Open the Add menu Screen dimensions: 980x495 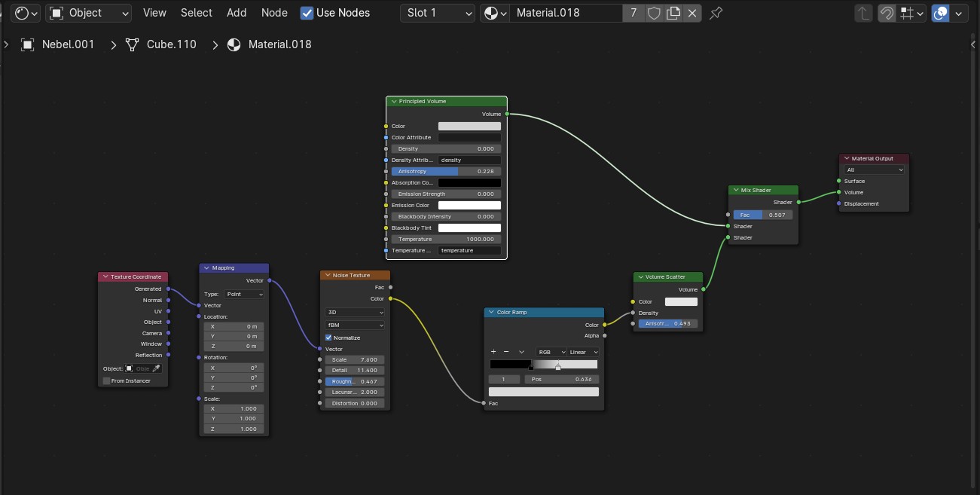237,13
